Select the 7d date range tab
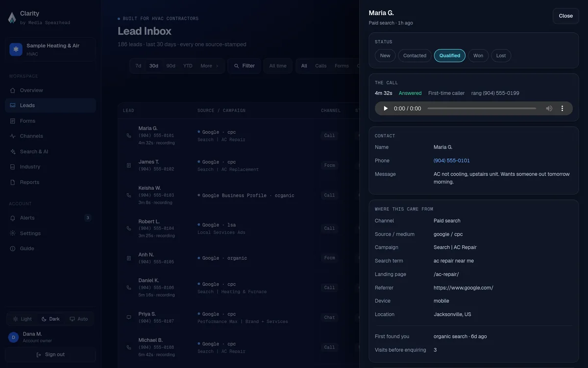The image size is (588, 368). 138,66
